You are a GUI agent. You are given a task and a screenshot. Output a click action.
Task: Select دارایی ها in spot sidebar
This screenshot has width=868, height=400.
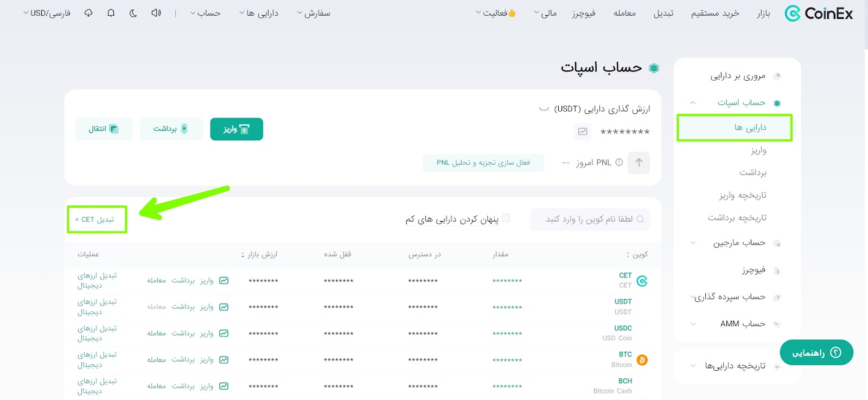coord(735,127)
